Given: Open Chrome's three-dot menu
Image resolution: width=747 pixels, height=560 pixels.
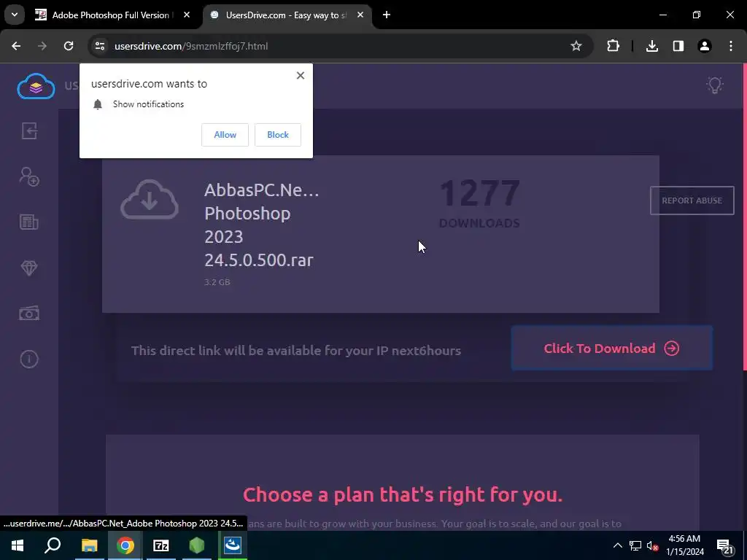Looking at the screenshot, I should (x=731, y=46).
